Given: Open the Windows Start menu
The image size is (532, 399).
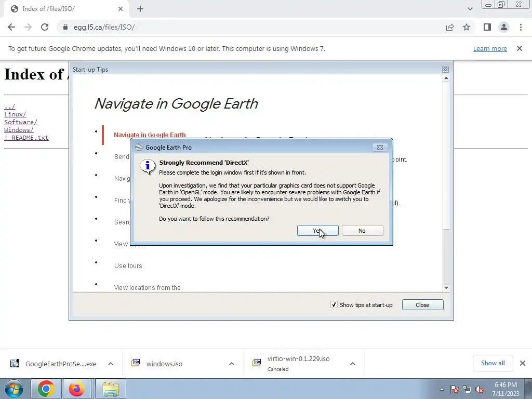Looking at the screenshot, I should click(x=14, y=389).
